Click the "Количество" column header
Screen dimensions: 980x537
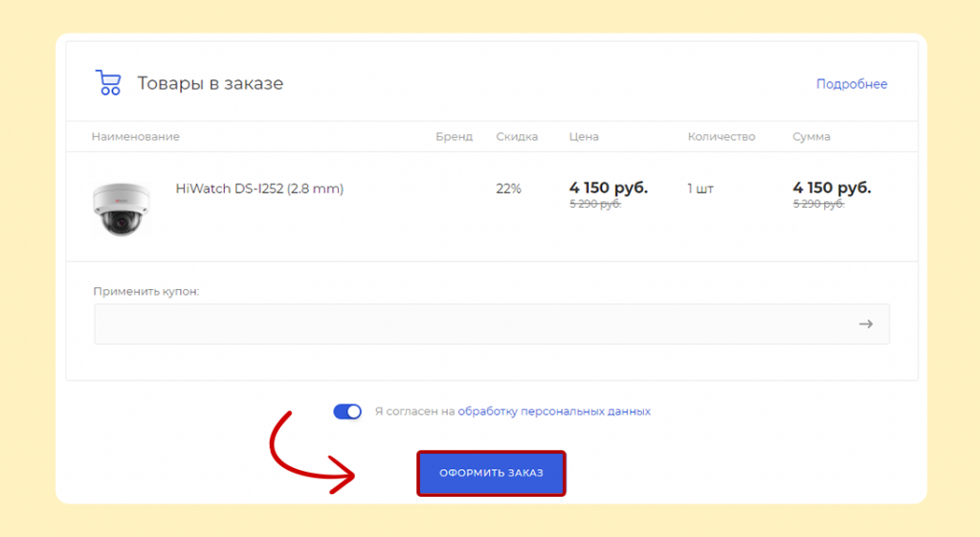pyautogui.click(x=721, y=137)
